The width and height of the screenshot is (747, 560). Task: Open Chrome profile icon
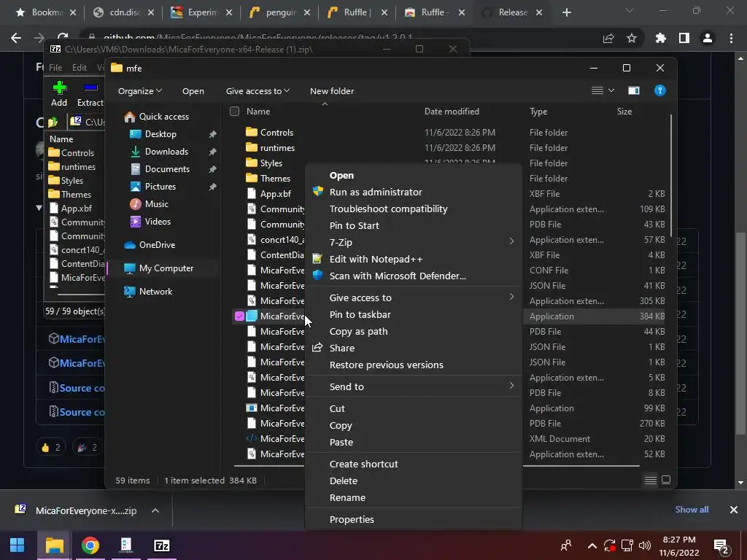pyautogui.click(x=708, y=38)
